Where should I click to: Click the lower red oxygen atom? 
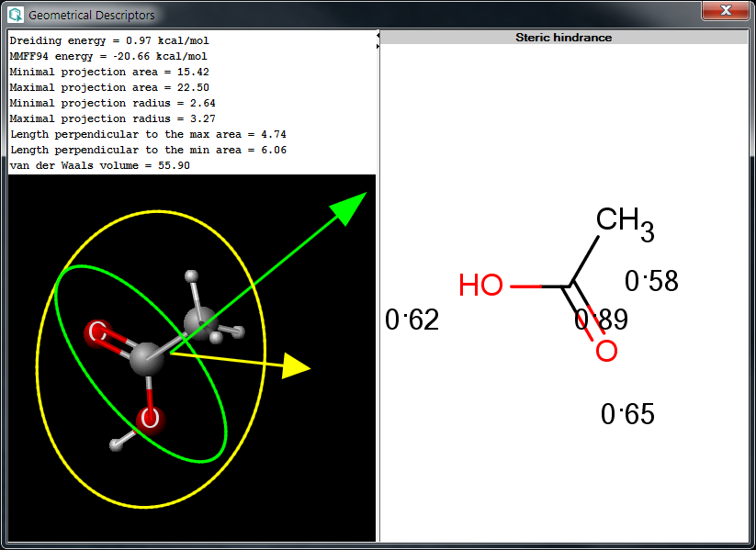150,420
